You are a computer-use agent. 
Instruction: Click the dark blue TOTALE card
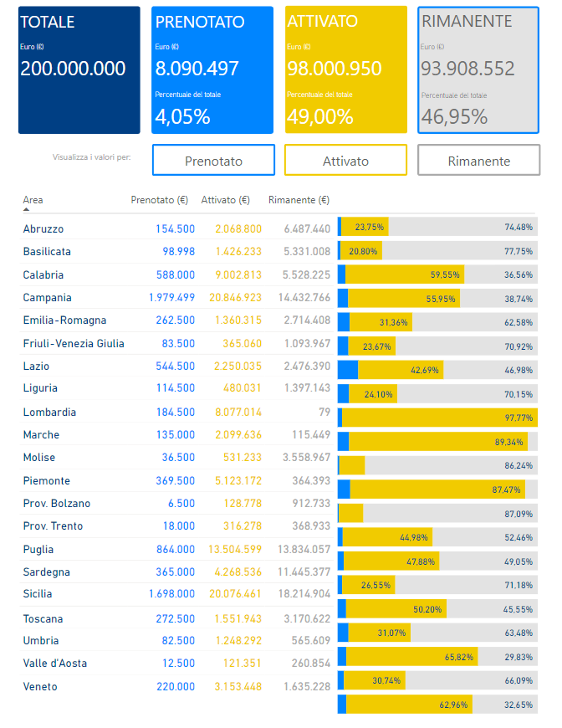pos(79,70)
